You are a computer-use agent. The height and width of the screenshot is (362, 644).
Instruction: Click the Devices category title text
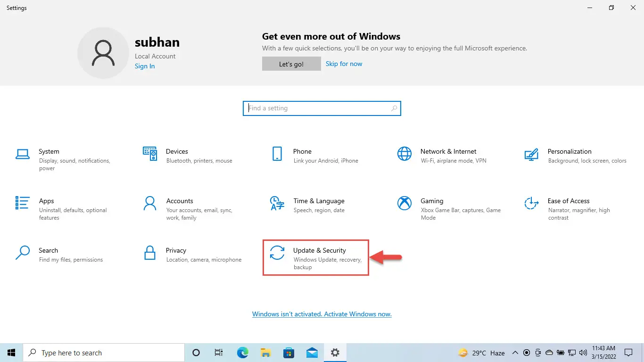(x=177, y=151)
